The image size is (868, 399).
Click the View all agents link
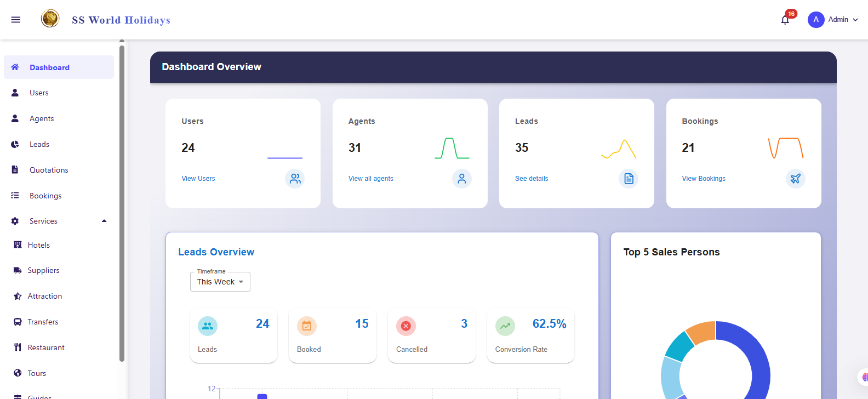coord(371,179)
